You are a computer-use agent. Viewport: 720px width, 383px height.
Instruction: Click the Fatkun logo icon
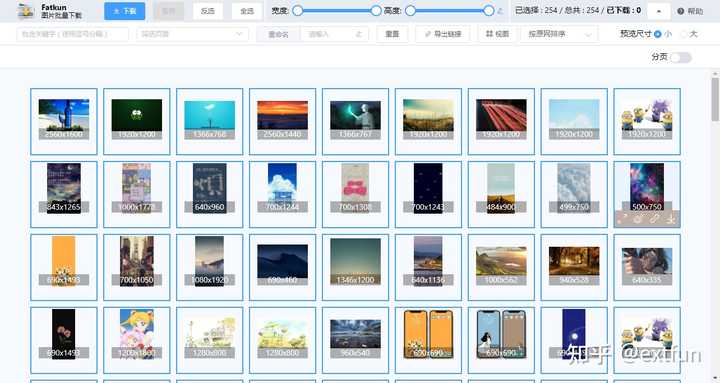26,11
